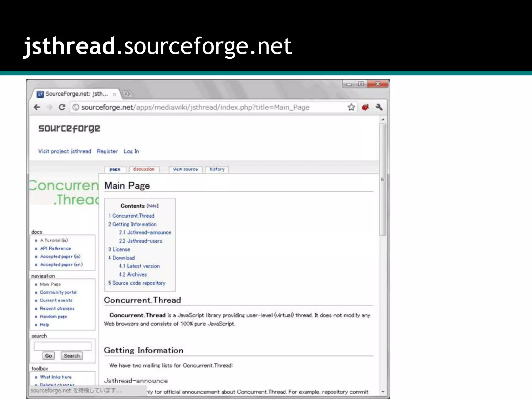Bookmark the page with the star icon

[351, 107]
